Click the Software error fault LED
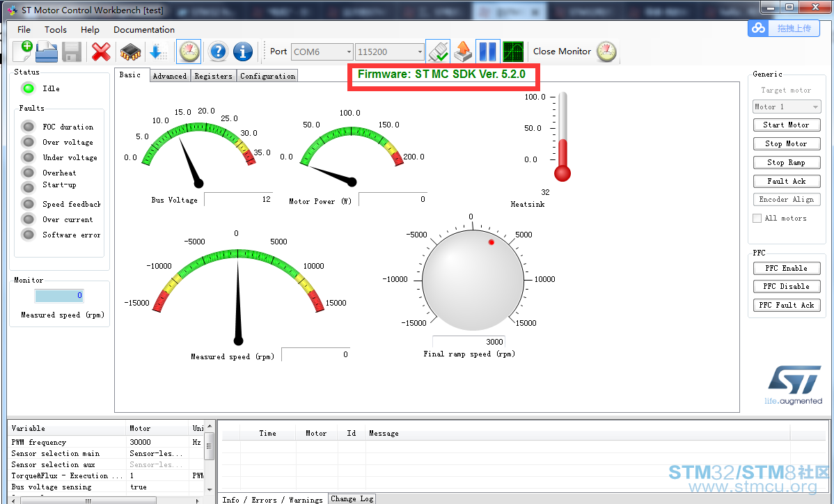The image size is (834, 504). [28, 235]
